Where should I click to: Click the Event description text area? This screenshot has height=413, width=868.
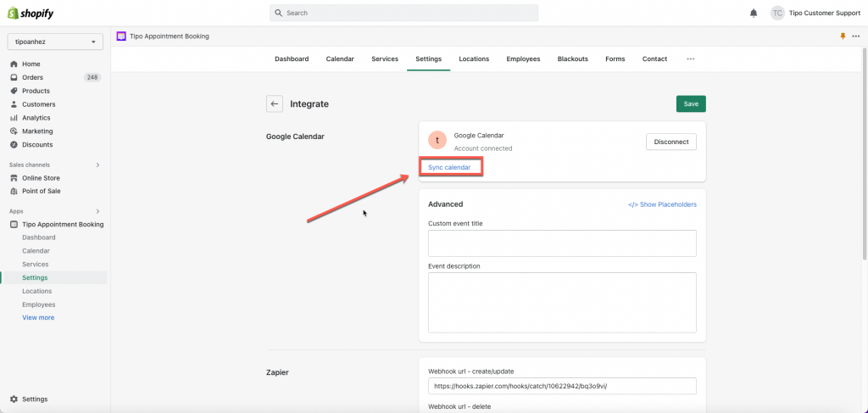(562, 303)
